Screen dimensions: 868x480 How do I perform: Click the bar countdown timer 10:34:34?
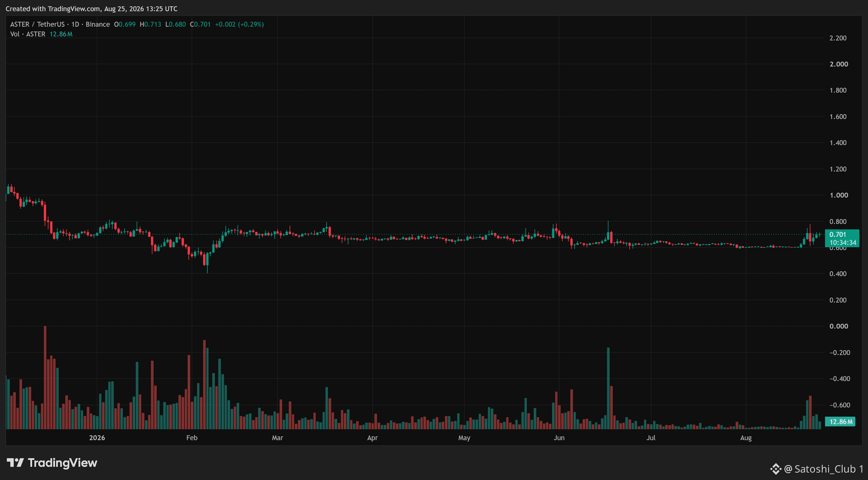[x=843, y=243]
